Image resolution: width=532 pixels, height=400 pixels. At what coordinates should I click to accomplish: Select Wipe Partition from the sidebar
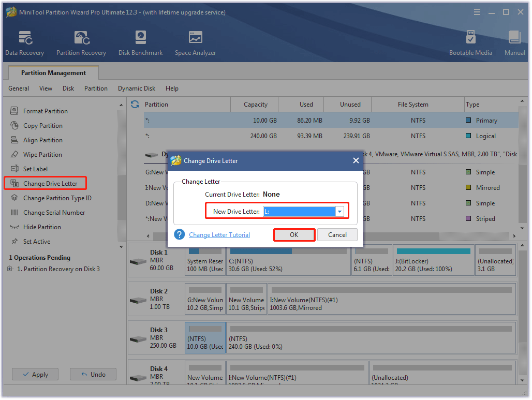point(44,154)
